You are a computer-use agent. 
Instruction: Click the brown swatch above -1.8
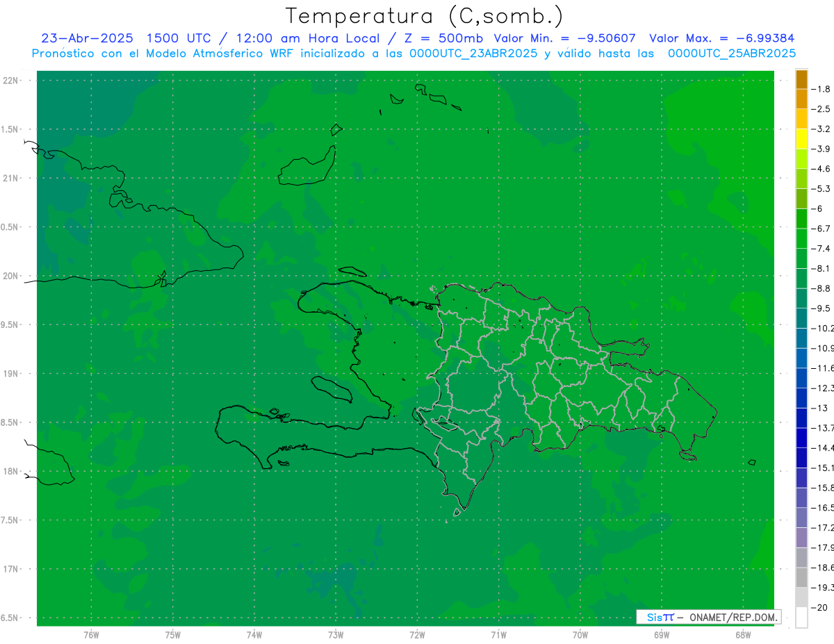801,79
